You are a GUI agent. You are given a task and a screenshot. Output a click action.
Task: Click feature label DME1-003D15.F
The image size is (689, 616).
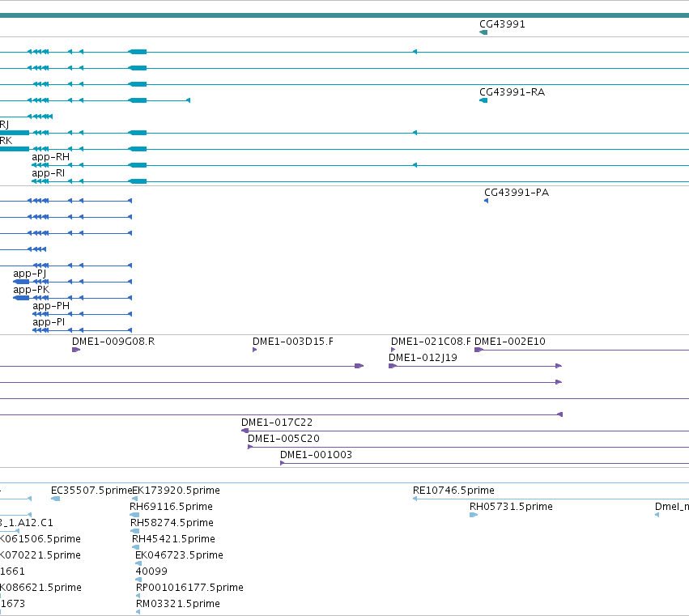click(292, 342)
